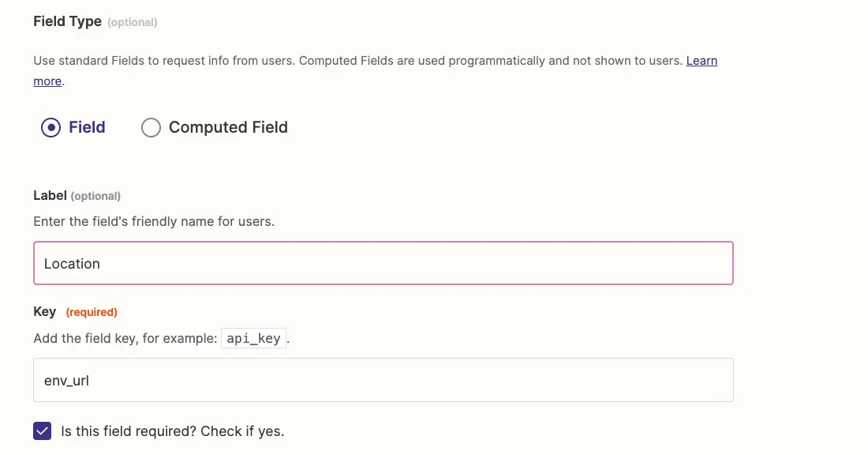Click '(optional)' next to Field Type
Viewport: 868px width, 455px height.
[x=133, y=22]
